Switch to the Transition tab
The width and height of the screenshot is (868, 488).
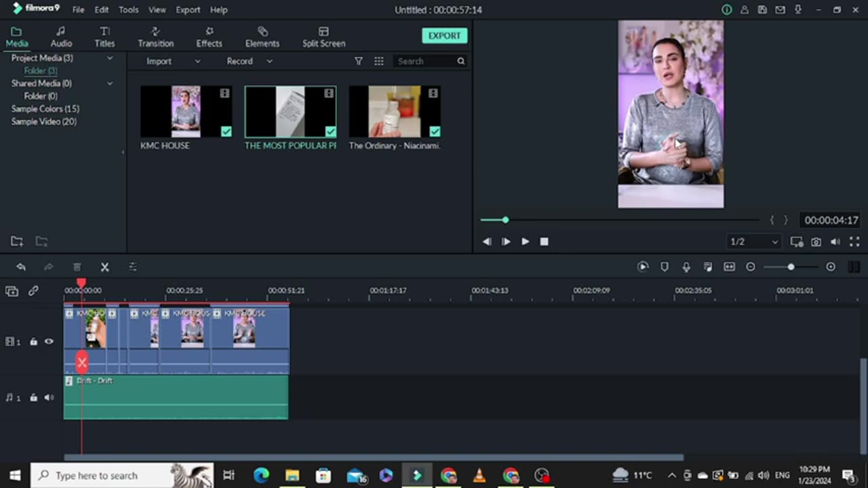point(155,37)
